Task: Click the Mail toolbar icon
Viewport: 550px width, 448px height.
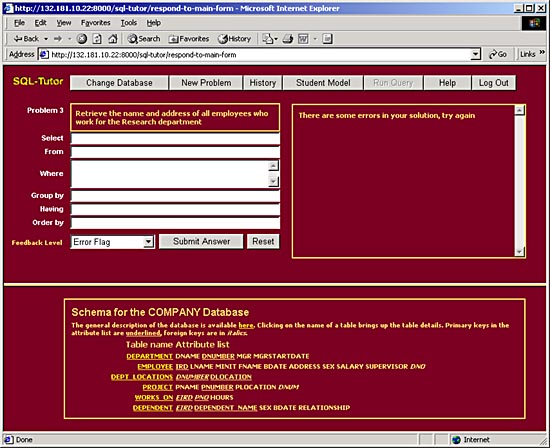Action: pyautogui.click(x=267, y=39)
